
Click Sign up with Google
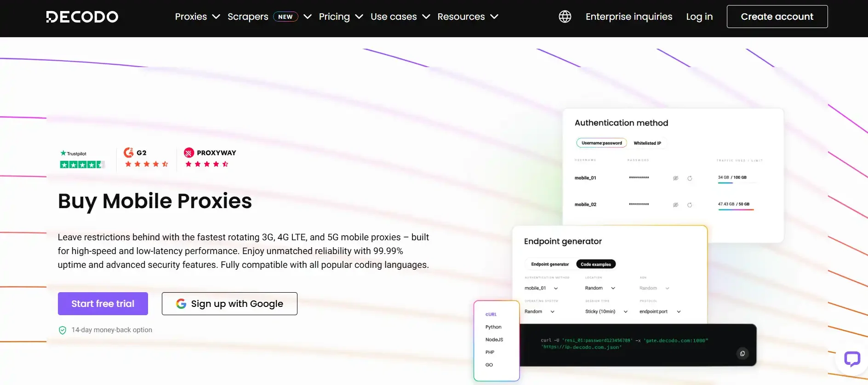(229, 304)
